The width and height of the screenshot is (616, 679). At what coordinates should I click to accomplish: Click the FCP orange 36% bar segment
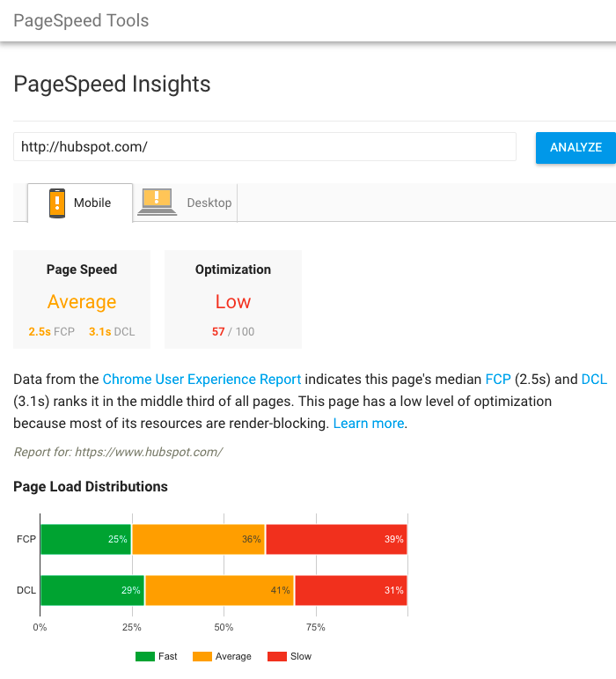[199, 539]
